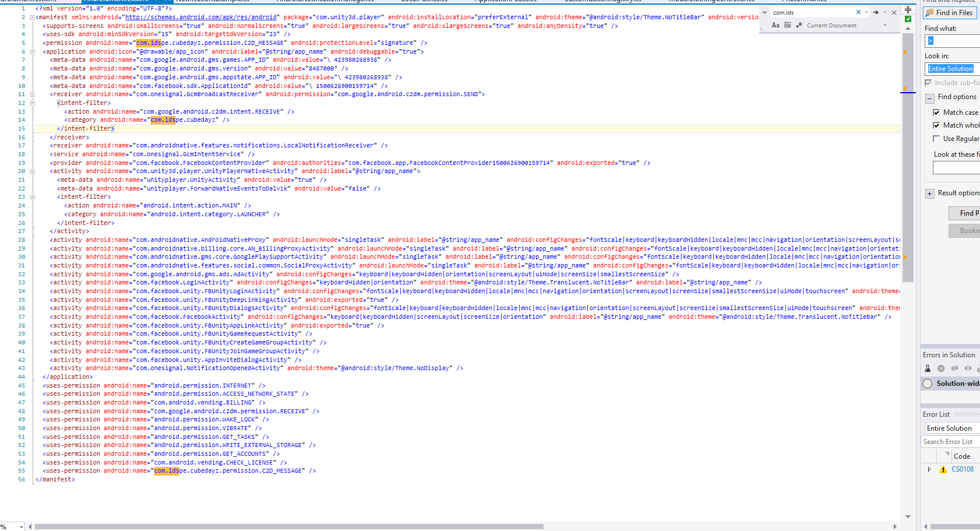Toggle the Match case checkbox in Find options
This screenshot has width=980, height=531.
pyautogui.click(x=936, y=112)
